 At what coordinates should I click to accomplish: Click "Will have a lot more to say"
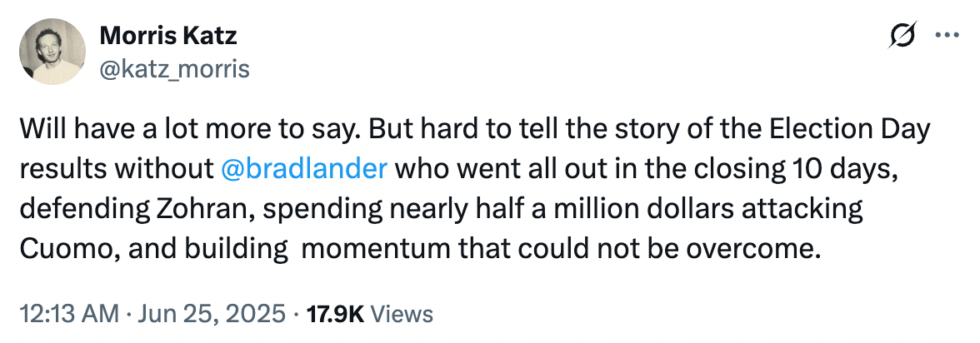click(x=170, y=129)
